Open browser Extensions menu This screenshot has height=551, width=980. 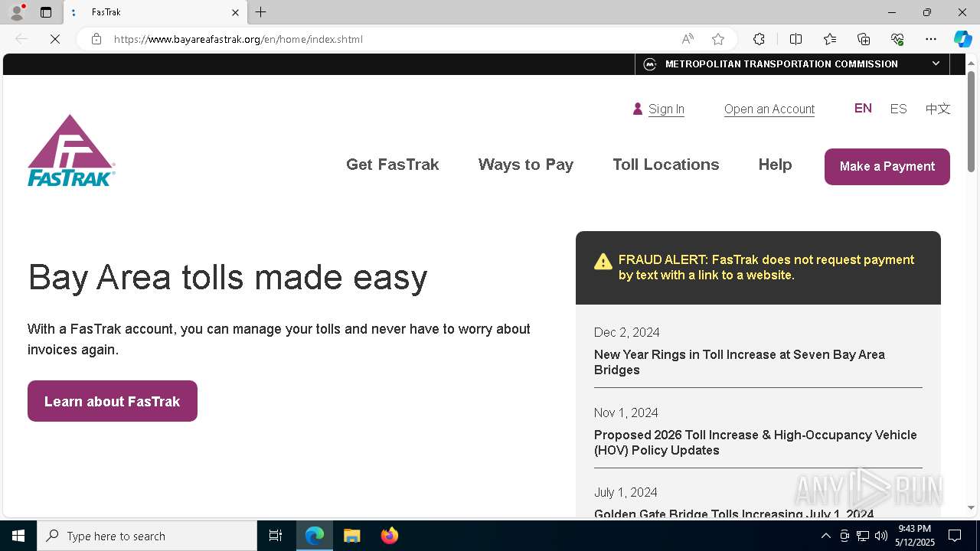tap(759, 39)
